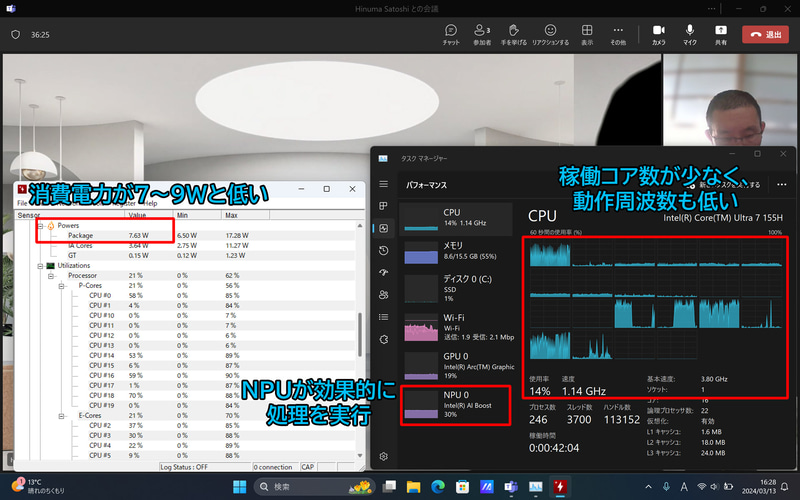Collapse the Utilizations tree node

(40, 266)
